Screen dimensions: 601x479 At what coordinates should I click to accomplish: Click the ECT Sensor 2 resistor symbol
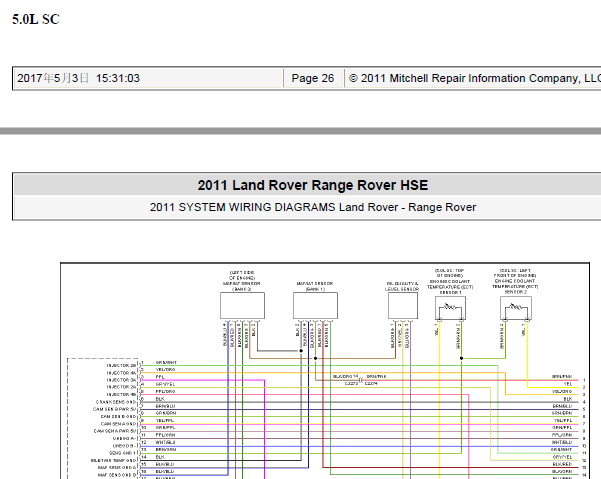516,308
